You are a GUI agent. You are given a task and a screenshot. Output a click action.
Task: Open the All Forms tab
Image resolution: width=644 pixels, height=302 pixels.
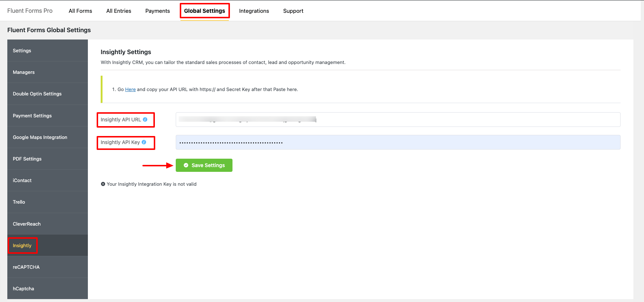tap(81, 11)
